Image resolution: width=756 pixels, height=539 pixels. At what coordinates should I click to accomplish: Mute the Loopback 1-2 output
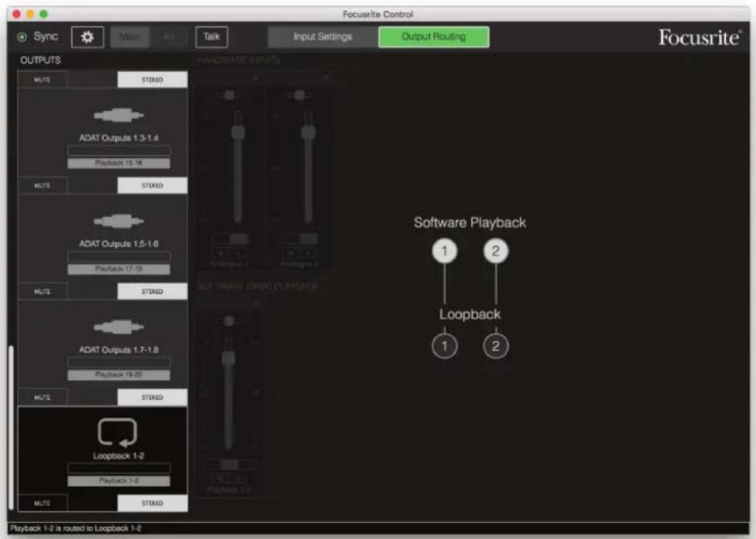43,503
